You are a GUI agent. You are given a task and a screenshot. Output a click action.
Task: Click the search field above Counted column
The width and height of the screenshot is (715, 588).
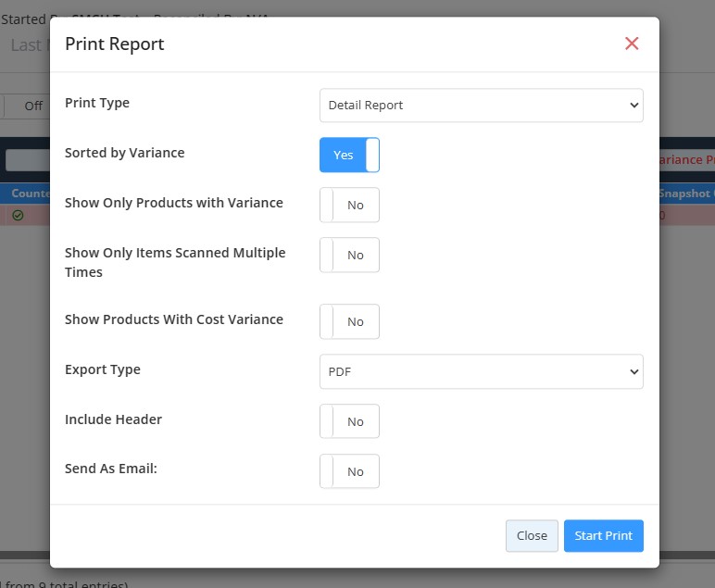27,159
